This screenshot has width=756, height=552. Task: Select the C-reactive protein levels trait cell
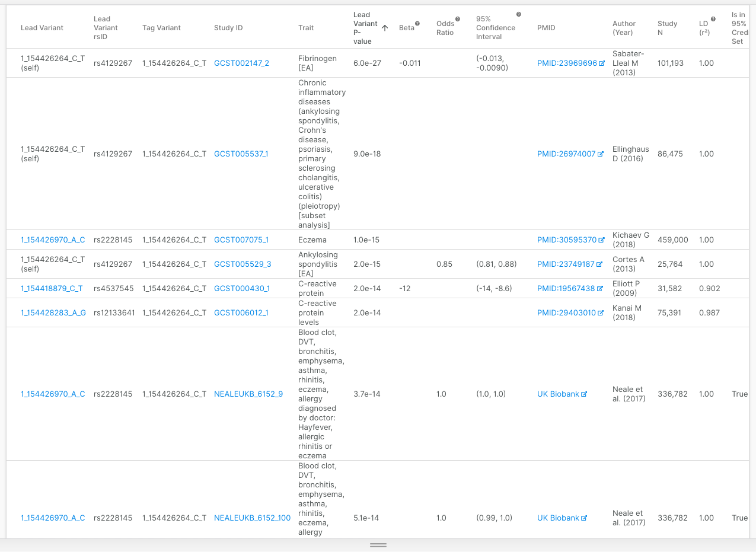tap(317, 313)
